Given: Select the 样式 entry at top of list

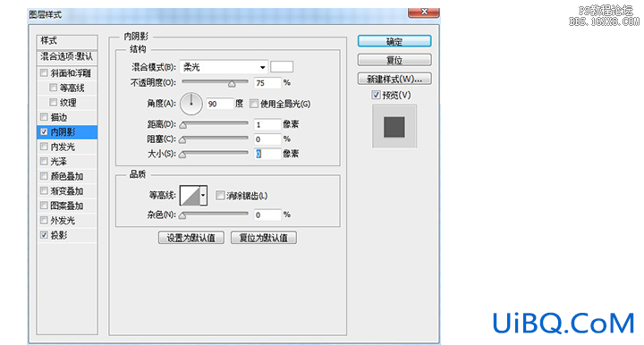Looking at the screenshot, I should (67, 41).
